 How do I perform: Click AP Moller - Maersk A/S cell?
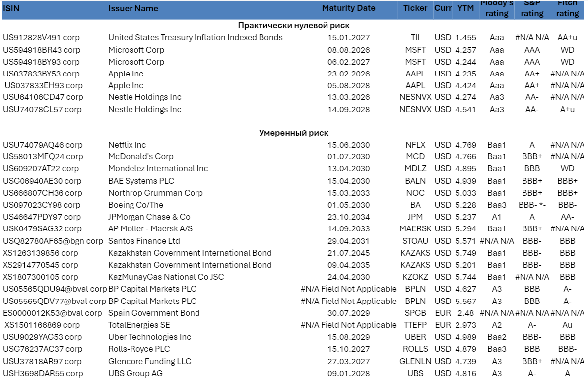point(150,229)
